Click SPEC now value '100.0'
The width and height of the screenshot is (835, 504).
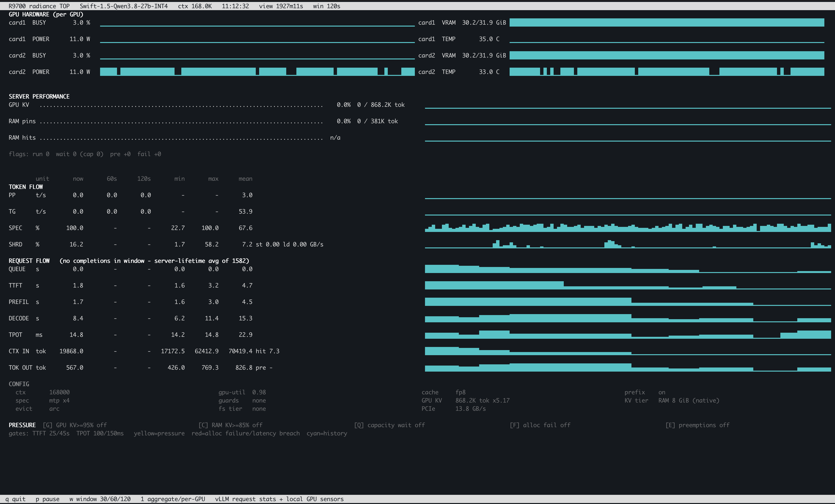pyautogui.click(x=74, y=228)
